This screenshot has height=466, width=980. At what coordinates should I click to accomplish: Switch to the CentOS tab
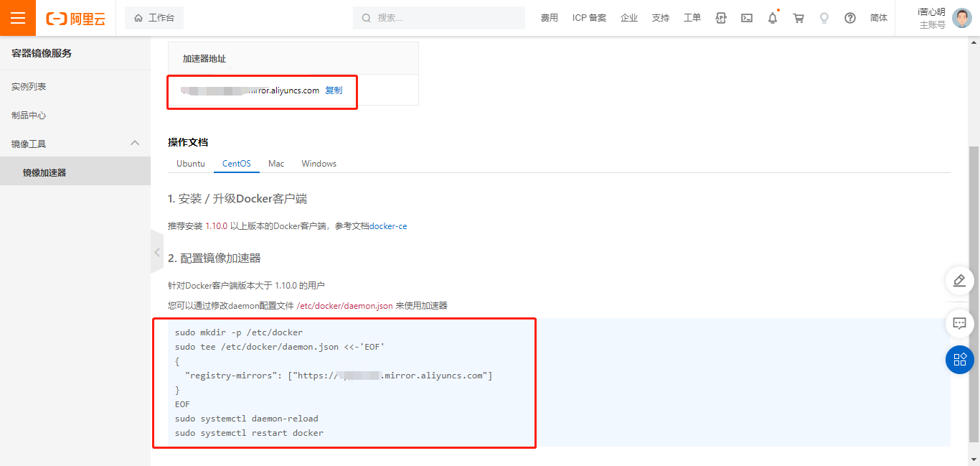237,164
